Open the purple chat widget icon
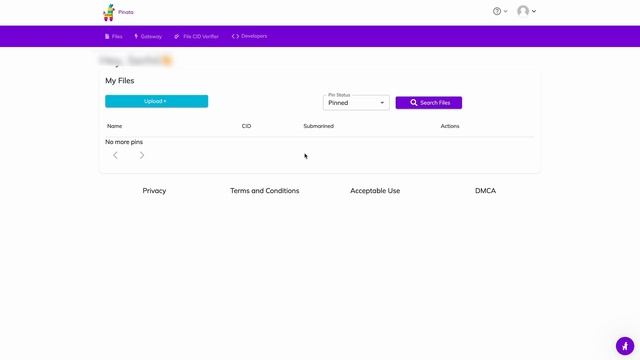Screen dimensions: 640x360 (625, 346)
